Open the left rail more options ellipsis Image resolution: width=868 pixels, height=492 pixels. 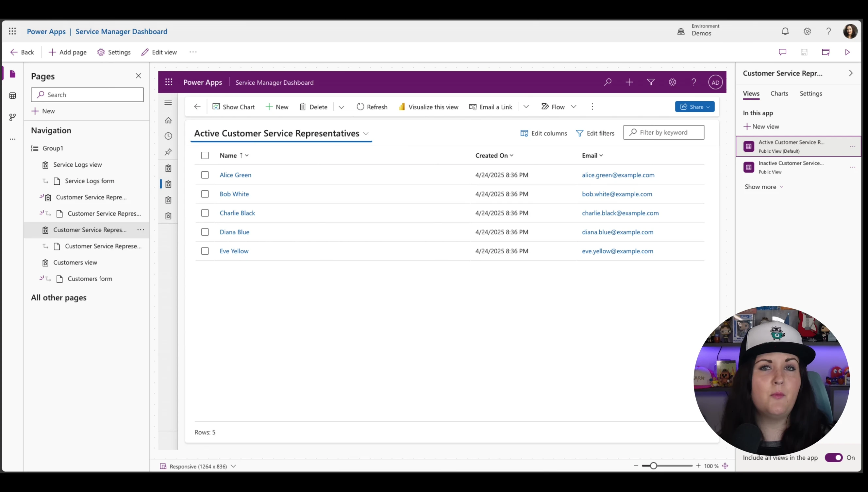click(x=12, y=139)
